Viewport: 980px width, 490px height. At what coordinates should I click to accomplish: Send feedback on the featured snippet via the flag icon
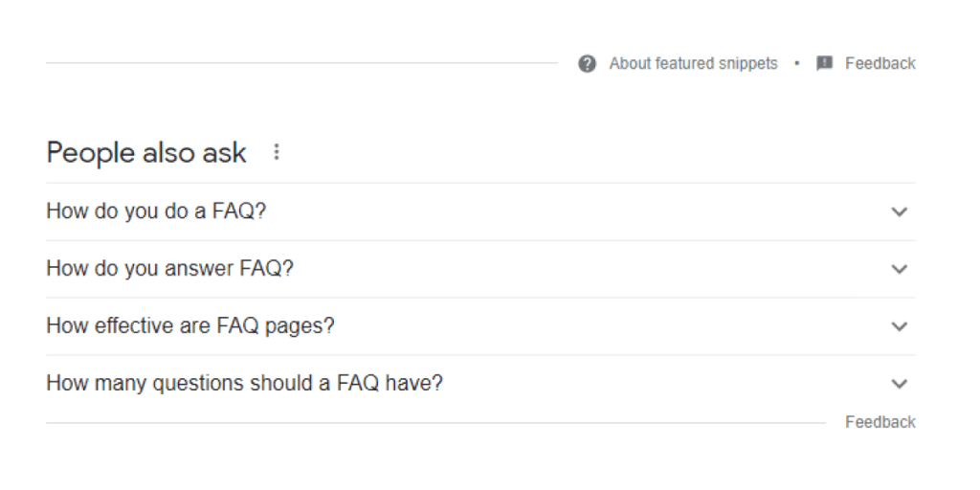click(824, 63)
